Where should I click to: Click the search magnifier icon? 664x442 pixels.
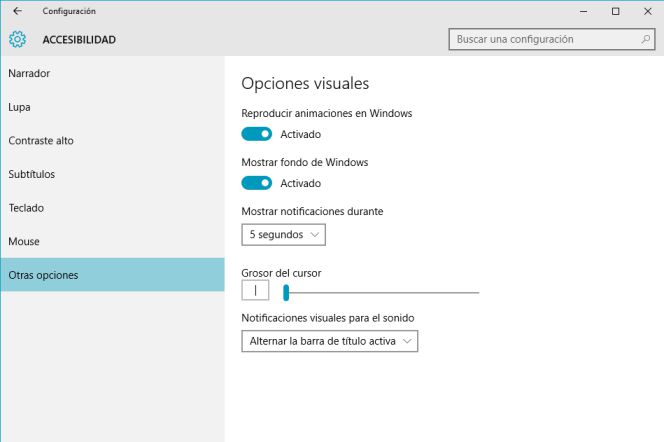(x=645, y=39)
